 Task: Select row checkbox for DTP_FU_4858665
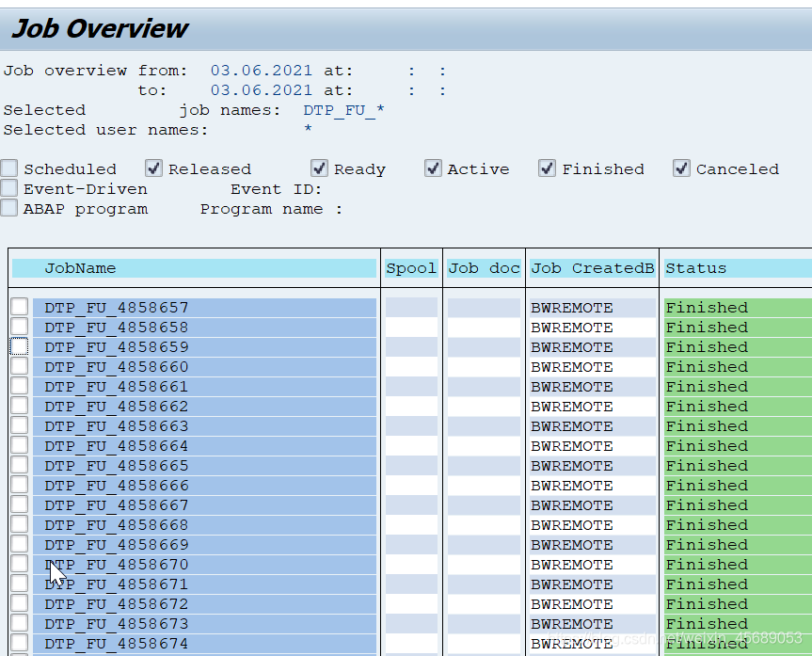[x=19, y=465]
